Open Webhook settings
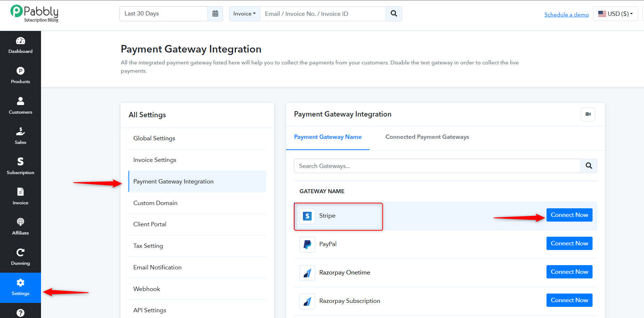This screenshot has height=318, width=644. point(197,289)
